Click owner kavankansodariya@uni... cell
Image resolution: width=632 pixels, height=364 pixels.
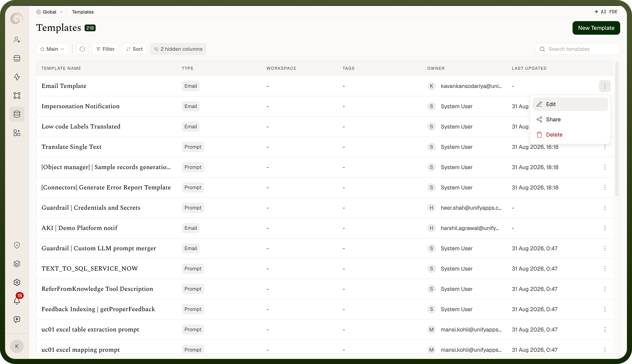pyautogui.click(x=464, y=86)
